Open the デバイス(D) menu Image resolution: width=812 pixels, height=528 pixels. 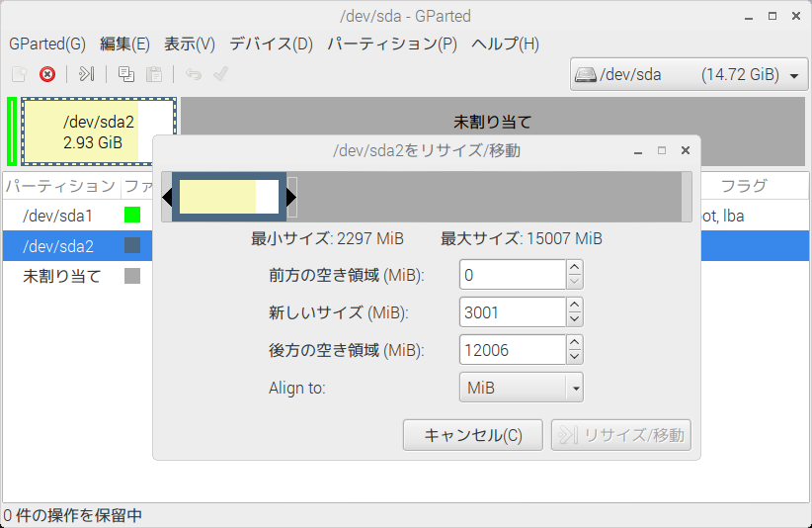tap(272, 44)
